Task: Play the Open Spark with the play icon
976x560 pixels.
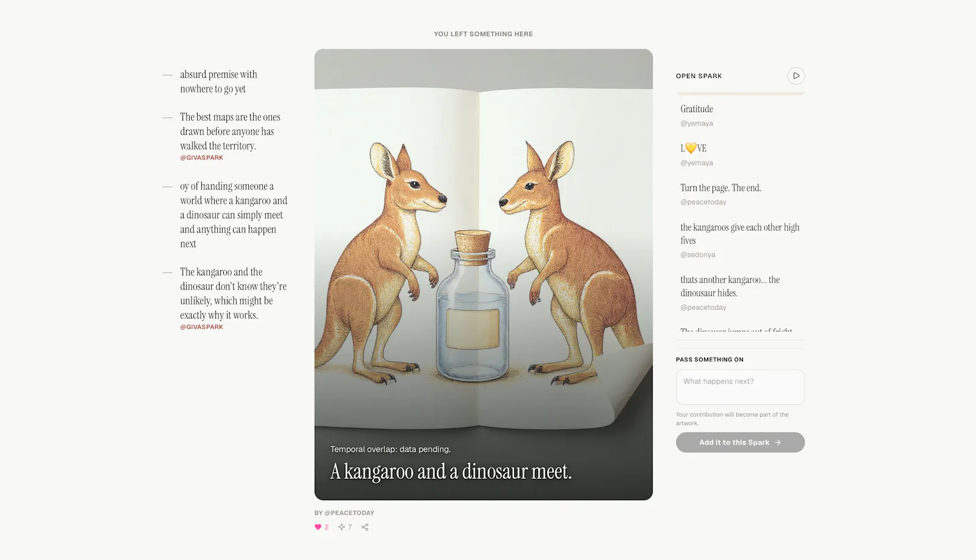Action: 795,76
